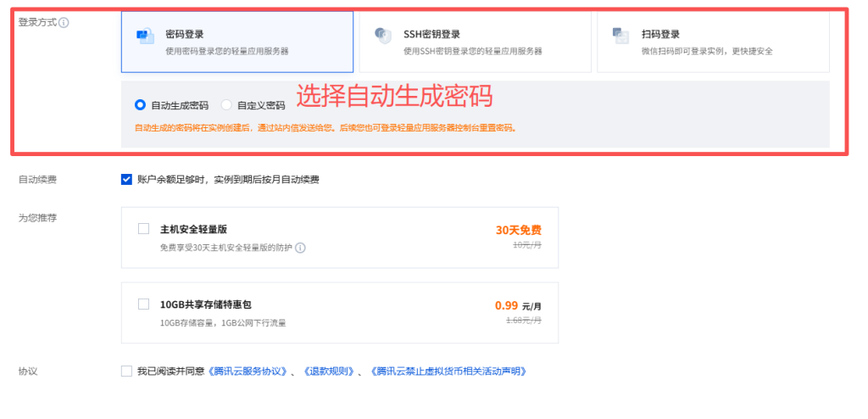
Task: Click info icon beside 主机安全轻量版 description
Action: (300, 248)
